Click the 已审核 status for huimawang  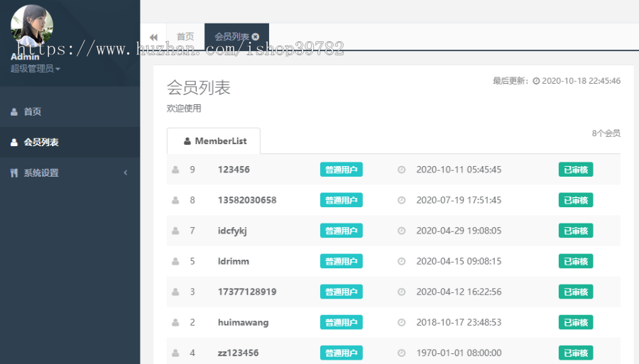[575, 322]
